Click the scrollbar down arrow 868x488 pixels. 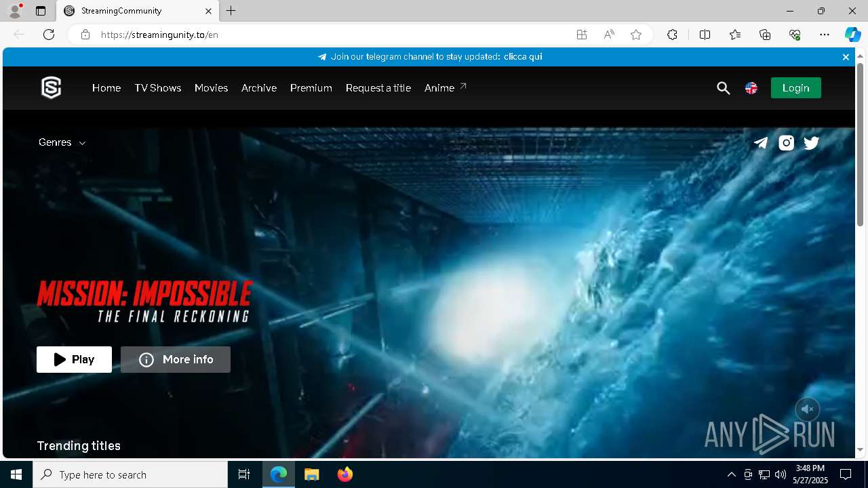click(860, 450)
